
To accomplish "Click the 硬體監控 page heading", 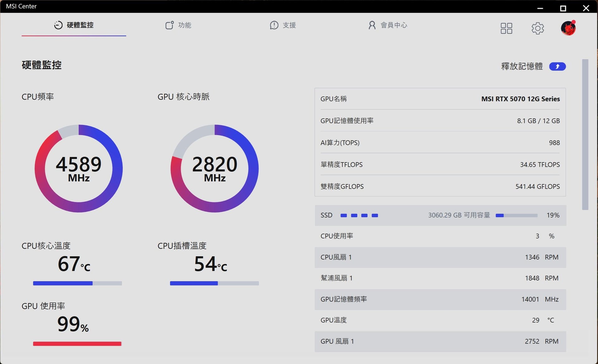I will point(42,65).
